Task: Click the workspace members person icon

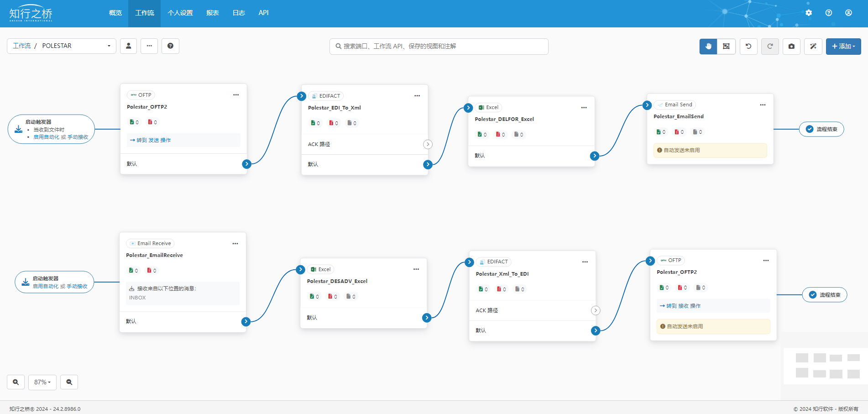Action: click(x=128, y=46)
